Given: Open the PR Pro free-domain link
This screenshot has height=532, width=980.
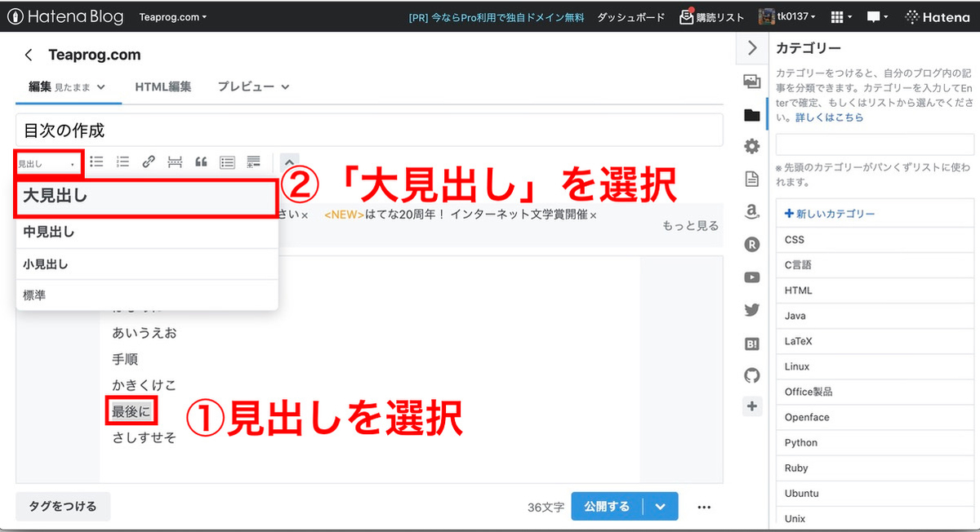Looking at the screenshot, I should (497, 17).
